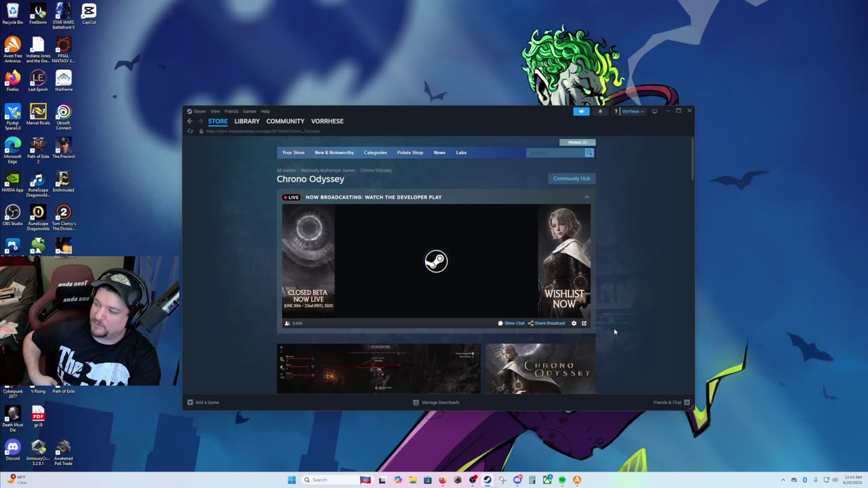The width and height of the screenshot is (868, 488).
Task: Open Ubisoft Connect desktop shortcut
Action: coord(63,117)
